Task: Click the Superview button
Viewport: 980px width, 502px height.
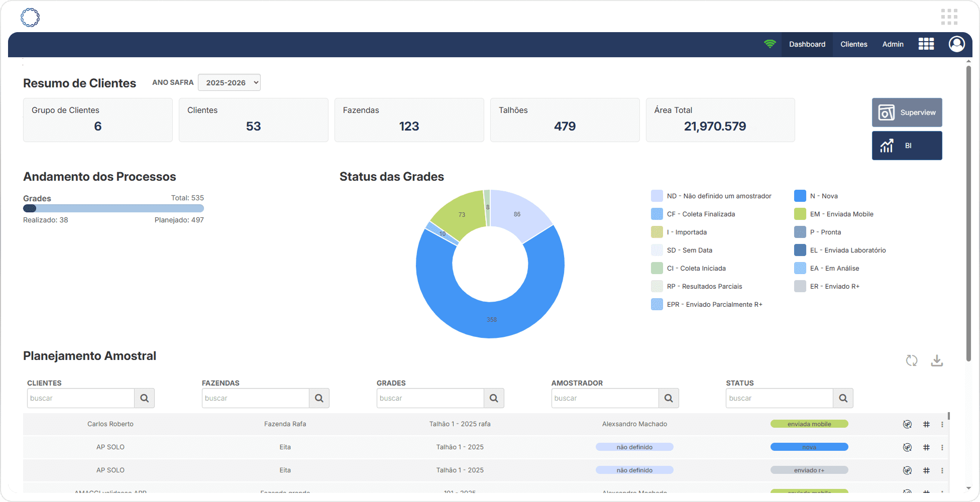Action: [x=907, y=112]
